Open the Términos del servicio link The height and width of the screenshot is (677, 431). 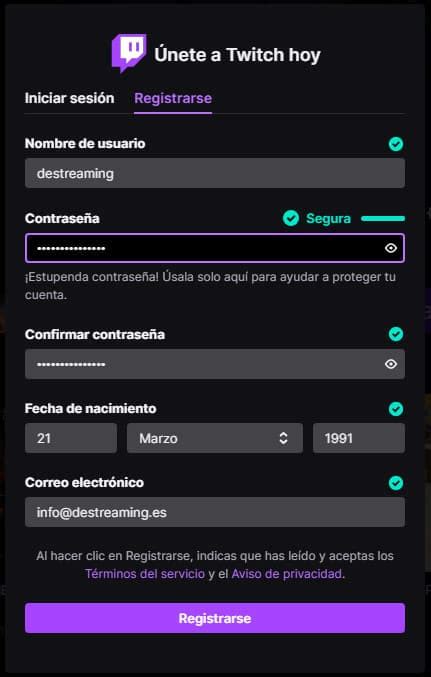[x=145, y=574]
